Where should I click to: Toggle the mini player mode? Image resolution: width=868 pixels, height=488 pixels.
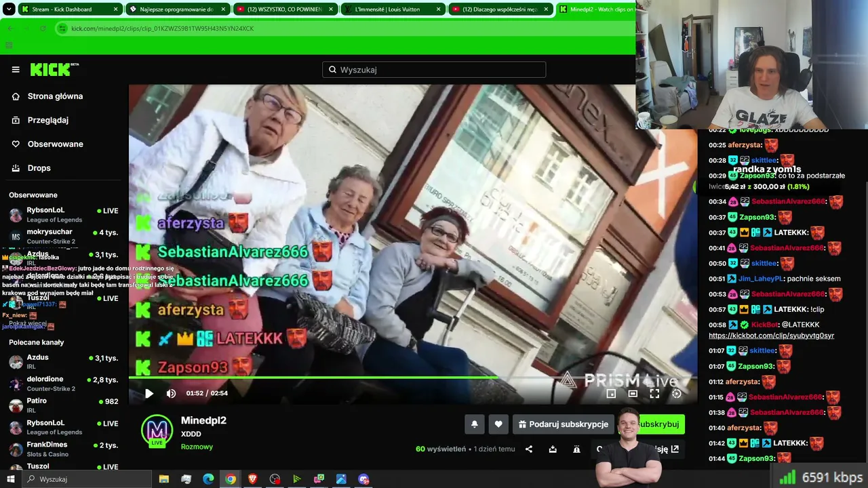click(x=611, y=393)
